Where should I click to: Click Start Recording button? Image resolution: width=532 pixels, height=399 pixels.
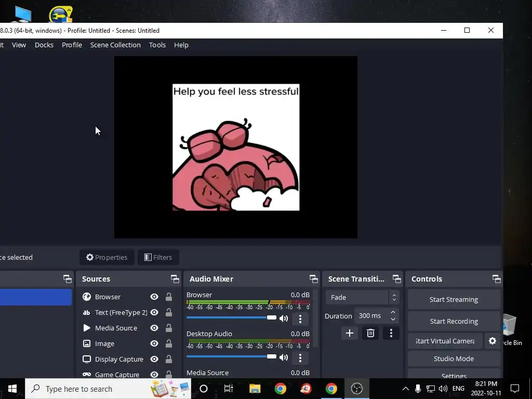(454, 321)
